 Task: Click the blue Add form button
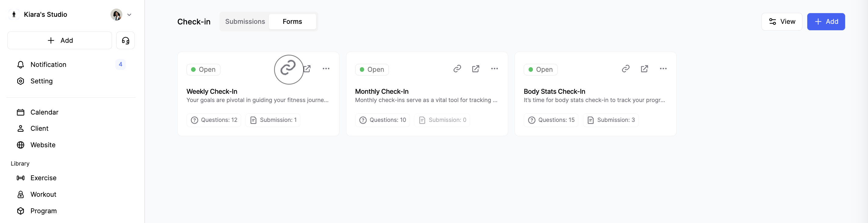coord(826,22)
